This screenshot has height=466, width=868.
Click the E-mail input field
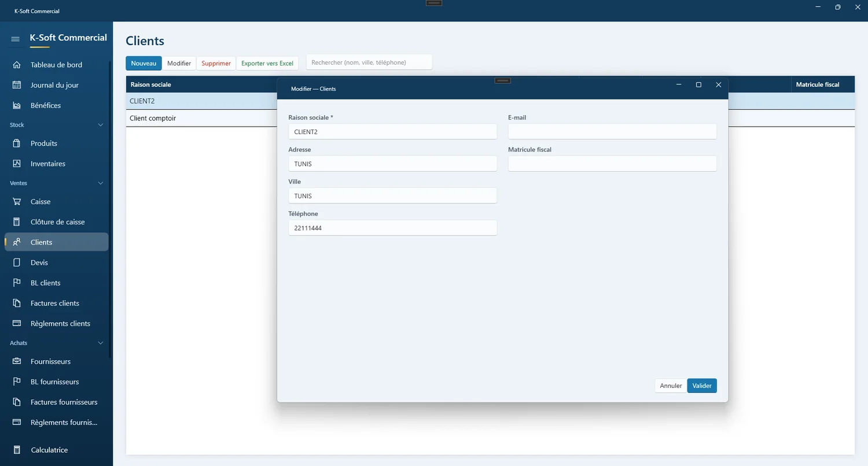(x=612, y=132)
